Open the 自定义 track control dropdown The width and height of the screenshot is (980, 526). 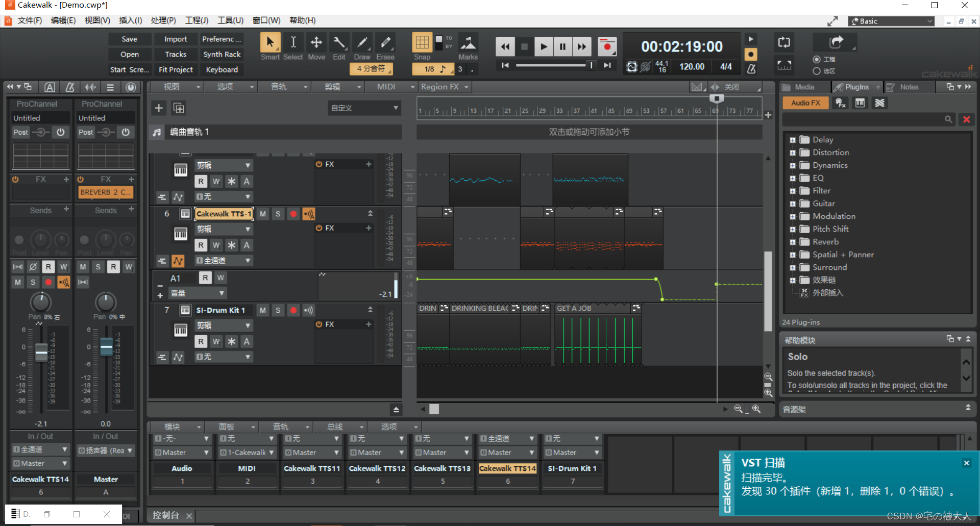pyautogui.click(x=364, y=108)
